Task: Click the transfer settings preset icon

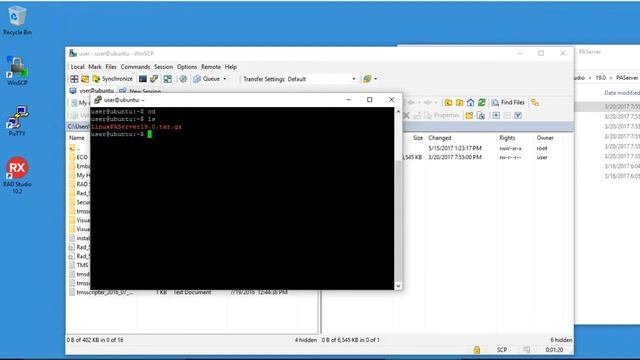Action: 367,79
